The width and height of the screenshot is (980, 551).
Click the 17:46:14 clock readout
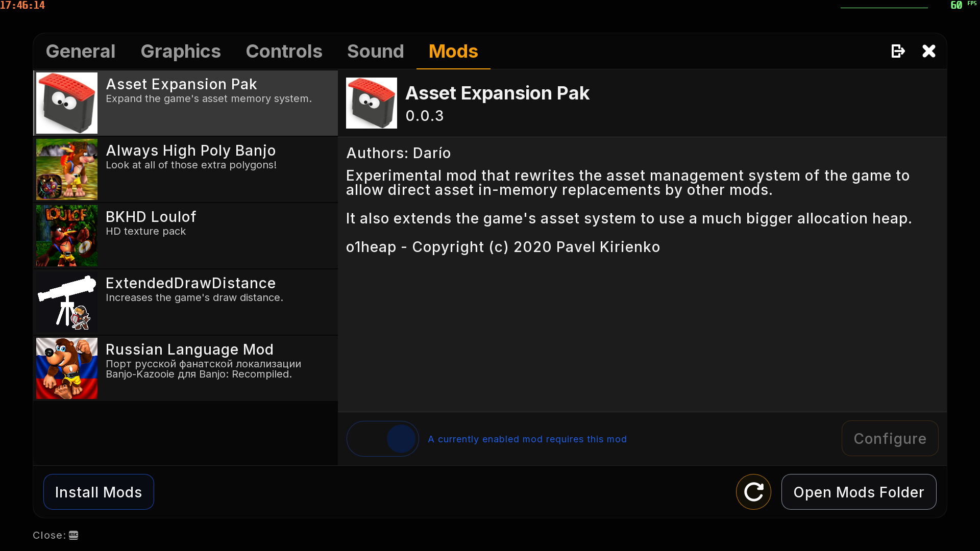(x=22, y=5)
